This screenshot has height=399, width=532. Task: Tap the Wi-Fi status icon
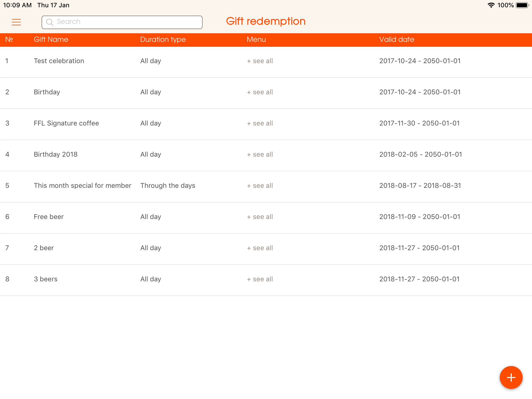click(x=491, y=5)
